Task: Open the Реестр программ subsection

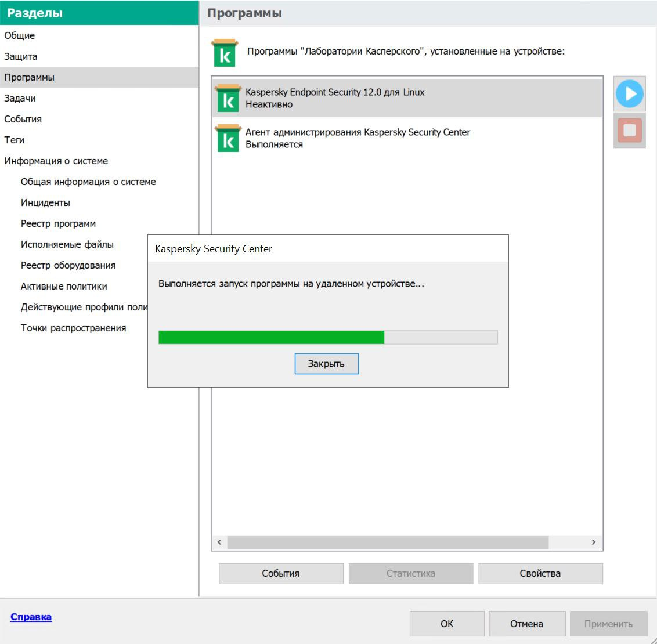Action: click(58, 223)
